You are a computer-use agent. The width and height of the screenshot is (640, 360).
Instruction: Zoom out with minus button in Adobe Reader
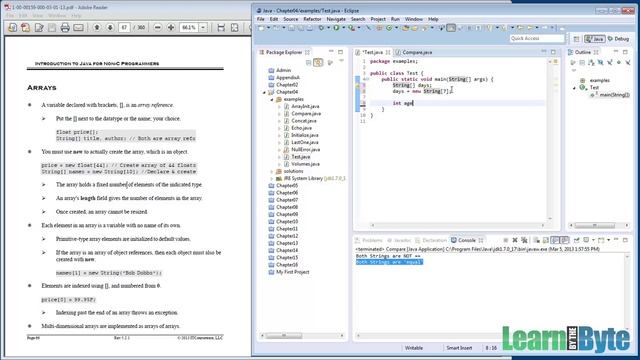[158, 27]
